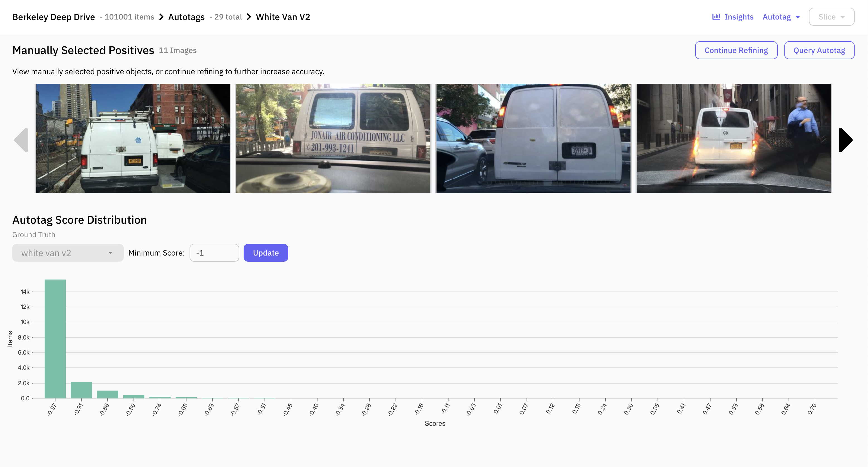Open thumbnail of plain white van rear doors

[533, 138]
